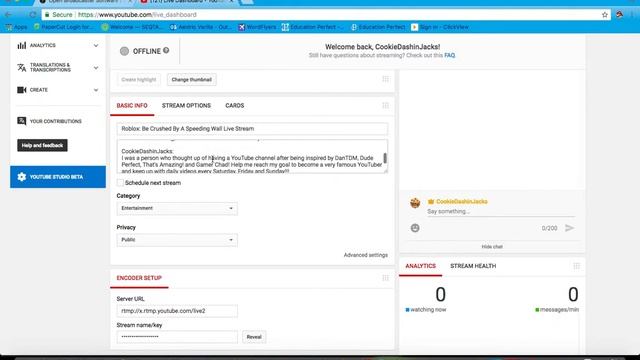The height and width of the screenshot is (360, 640).
Task: Click the browser address bar URL
Action: point(137,15)
